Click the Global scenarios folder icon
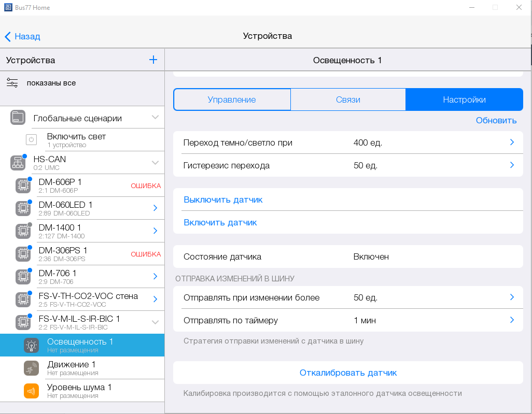532x414 pixels. 18,118
